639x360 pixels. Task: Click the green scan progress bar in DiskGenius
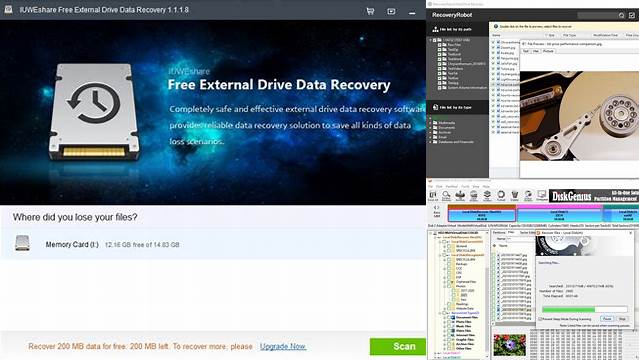(x=585, y=309)
